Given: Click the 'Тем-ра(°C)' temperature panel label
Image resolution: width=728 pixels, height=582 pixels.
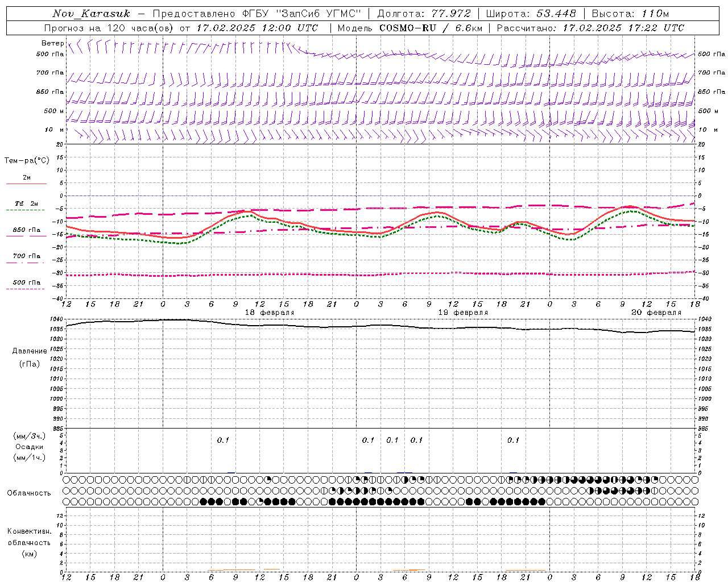Looking at the screenshot, I should point(27,161).
